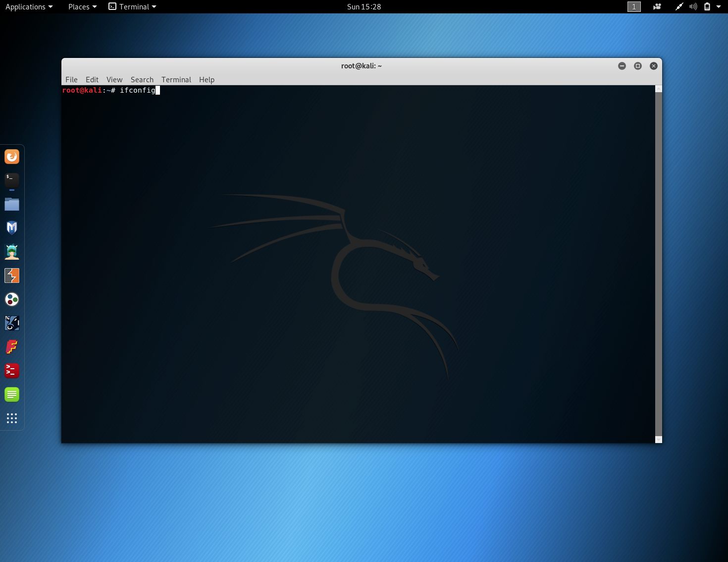Launch Armitage from the dock
This screenshot has height=562, width=728.
(12, 252)
